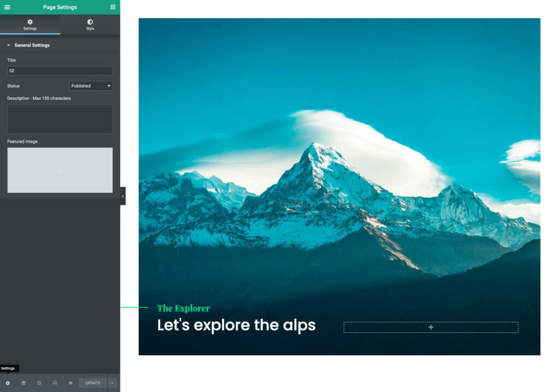The width and height of the screenshot is (559, 392).
Task: Select the 'Let's explore the alps' heading
Action: [236, 325]
